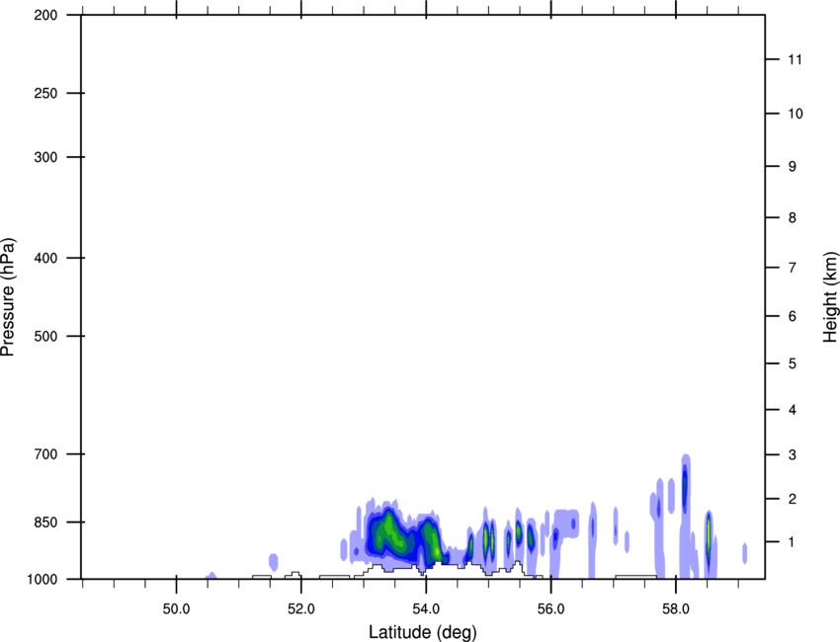Click the 1 km height label
Image resolution: width=840 pixels, height=642 pixels.
(x=792, y=542)
